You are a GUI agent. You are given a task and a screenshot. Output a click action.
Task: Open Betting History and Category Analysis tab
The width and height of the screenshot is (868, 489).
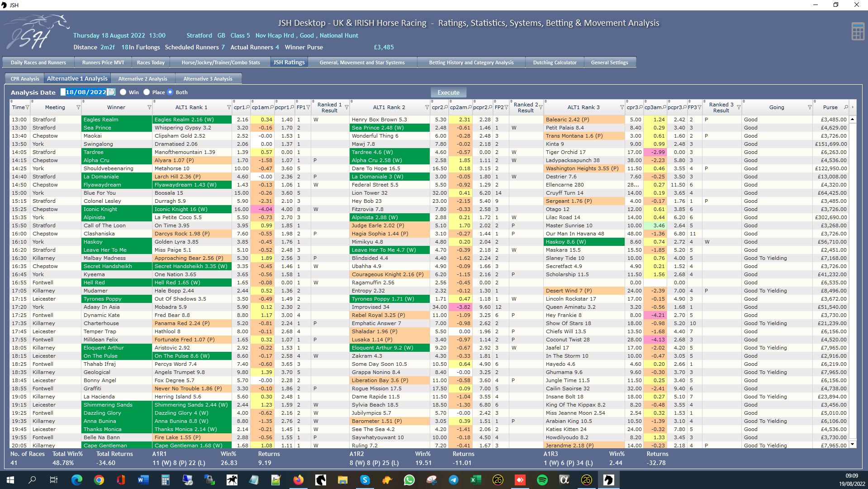(471, 62)
